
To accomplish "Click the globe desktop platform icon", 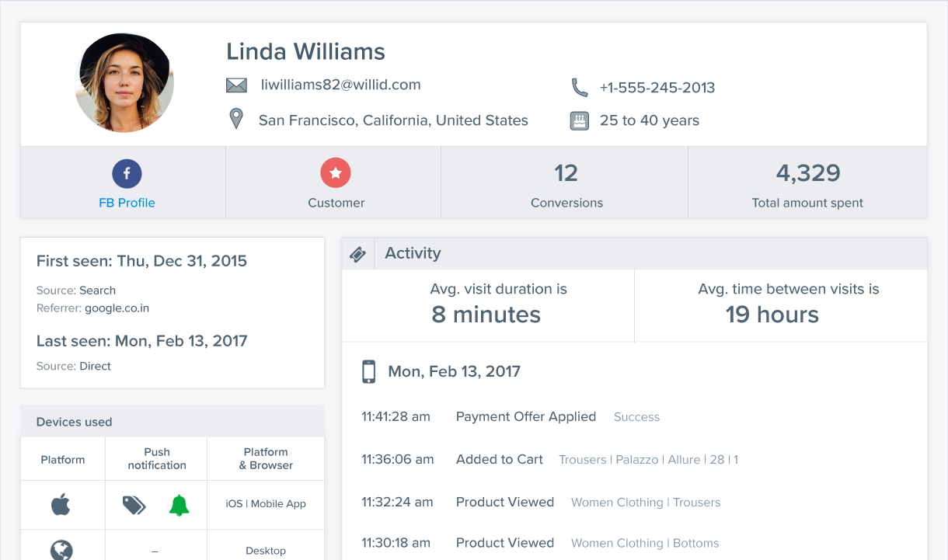I will 61,550.
